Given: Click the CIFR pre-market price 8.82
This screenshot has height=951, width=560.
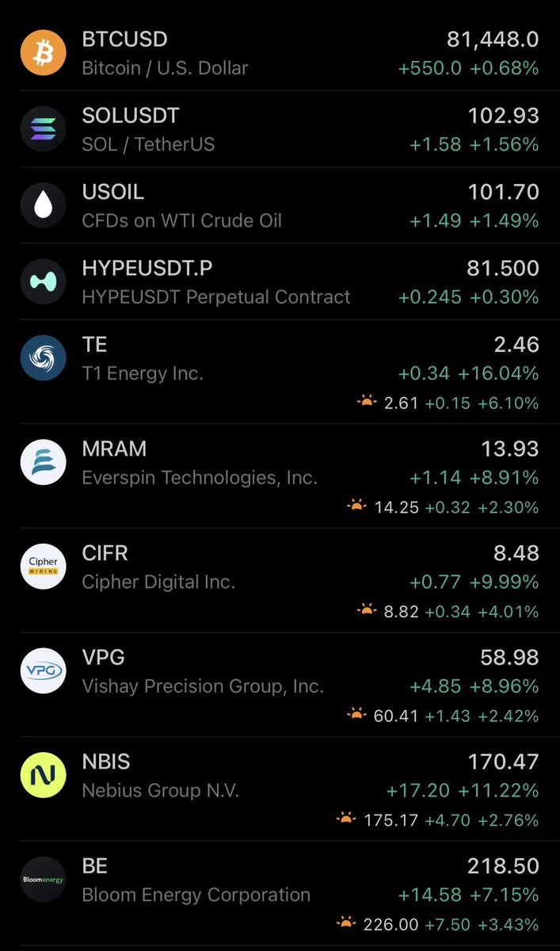Looking at the screenshot, I should click(x=401, y=611).
